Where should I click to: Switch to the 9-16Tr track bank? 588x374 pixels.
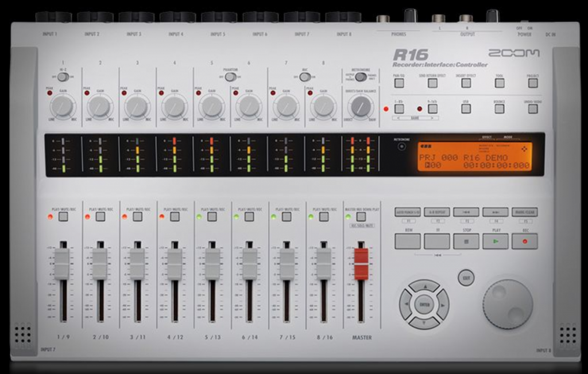(x=433, y=108)
